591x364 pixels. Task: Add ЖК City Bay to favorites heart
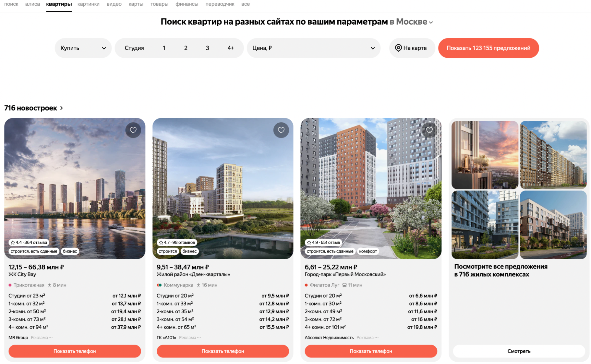[x=133, y=130]
